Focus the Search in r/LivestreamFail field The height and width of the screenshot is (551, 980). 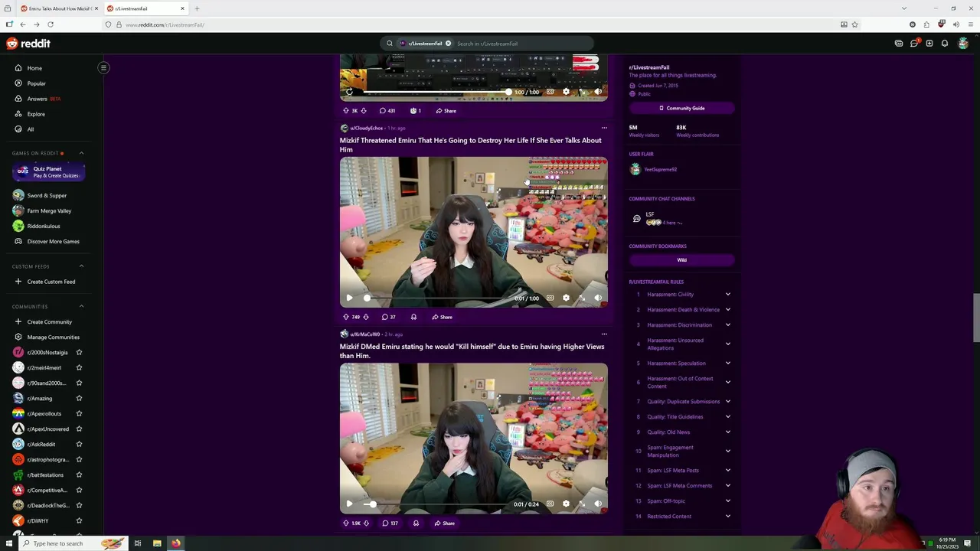[521, 44]
